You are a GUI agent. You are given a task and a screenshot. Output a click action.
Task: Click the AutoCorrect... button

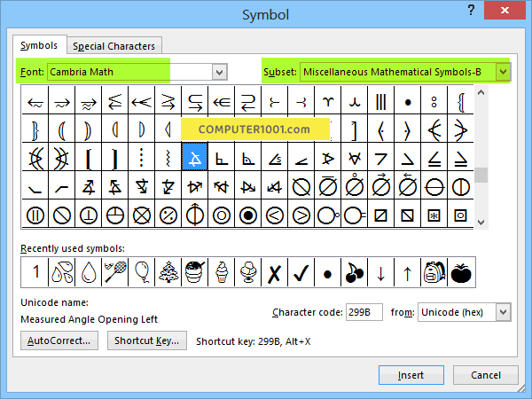point(59,340)
